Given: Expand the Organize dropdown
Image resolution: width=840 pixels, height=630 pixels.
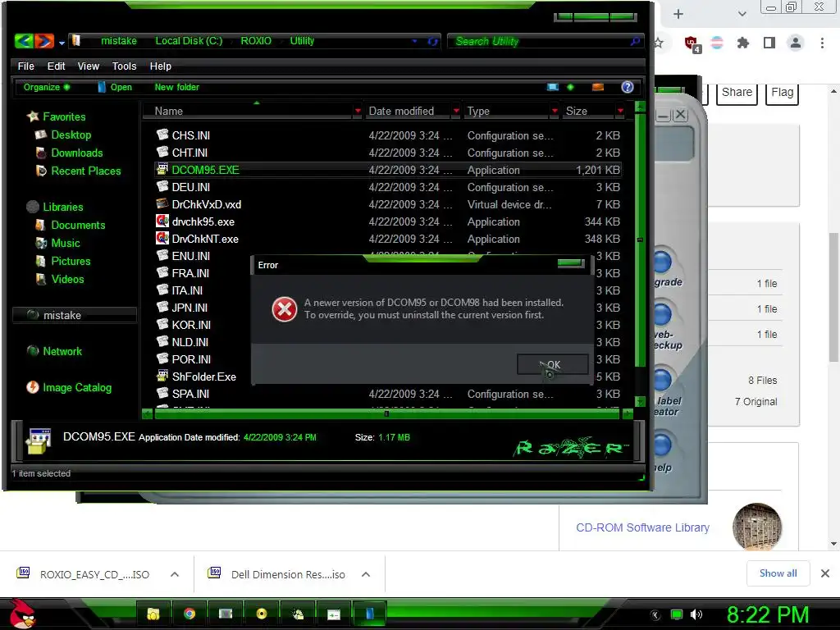Looking at the screenshot, I should (47, 87).
